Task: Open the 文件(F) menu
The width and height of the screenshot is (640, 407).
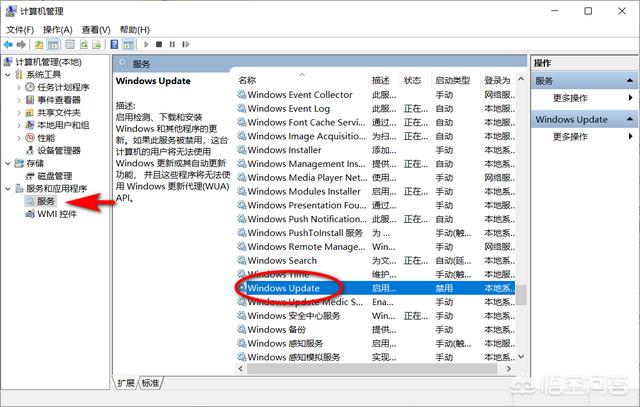Action: 20,30
